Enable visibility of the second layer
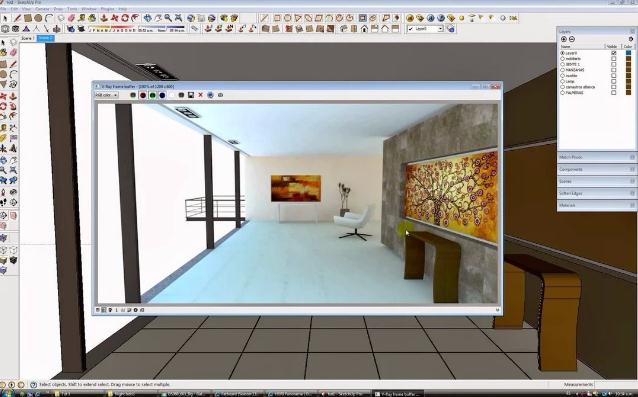 tap(614, 59)
